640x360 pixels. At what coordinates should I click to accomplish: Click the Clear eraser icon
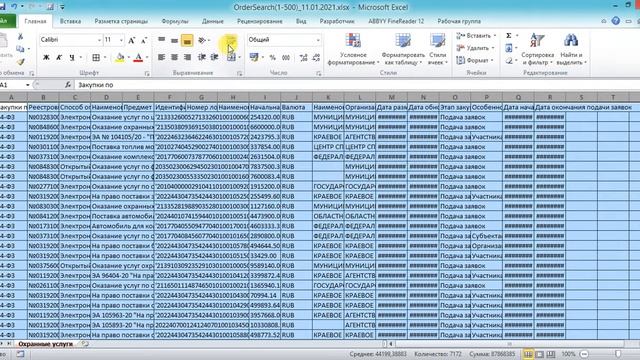click(509, 61)
